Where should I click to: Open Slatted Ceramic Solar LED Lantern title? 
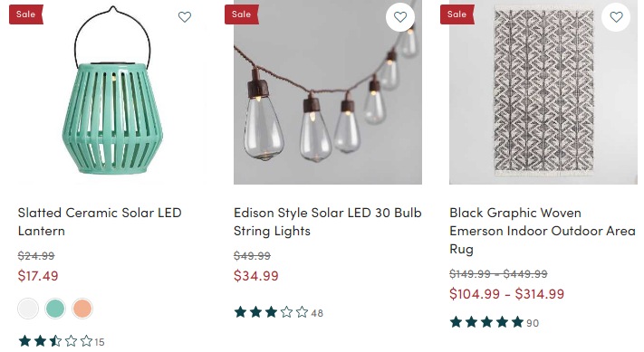click(100, 222)
